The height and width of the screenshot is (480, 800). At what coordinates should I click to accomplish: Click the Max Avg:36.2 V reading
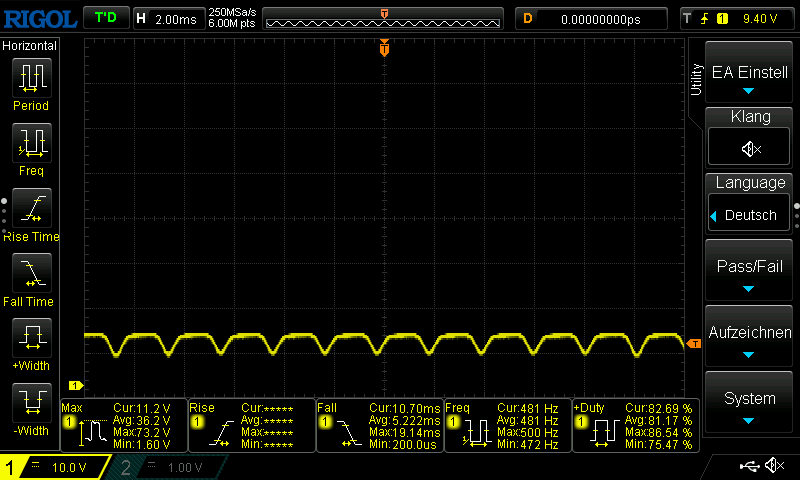(142, 420)
